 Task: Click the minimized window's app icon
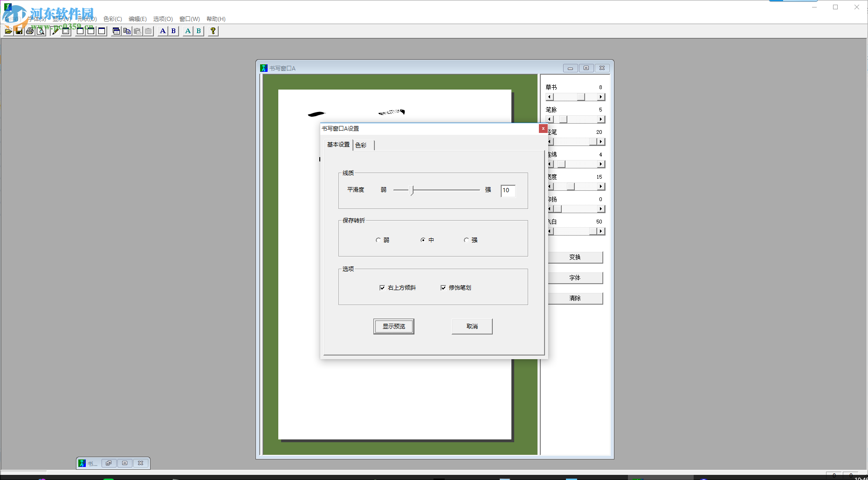82,463
